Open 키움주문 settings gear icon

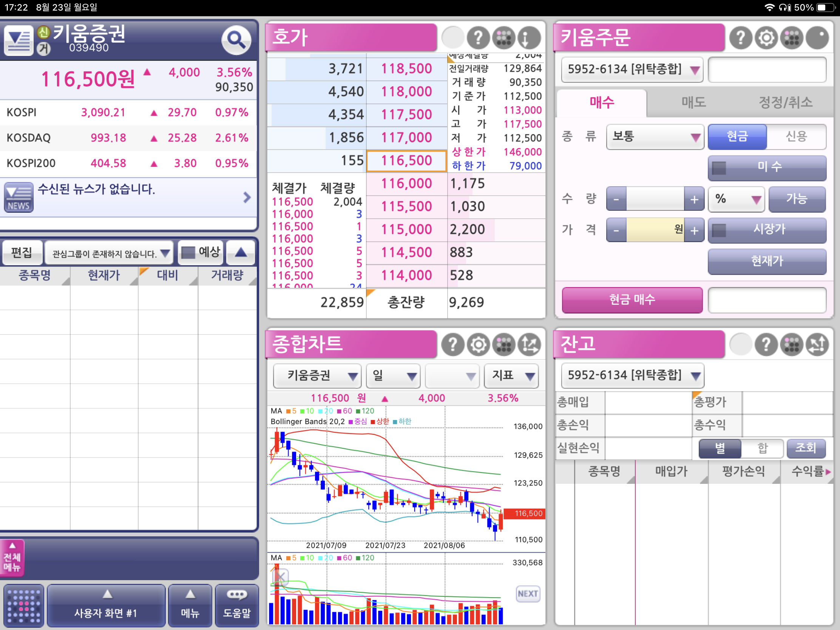766,38
